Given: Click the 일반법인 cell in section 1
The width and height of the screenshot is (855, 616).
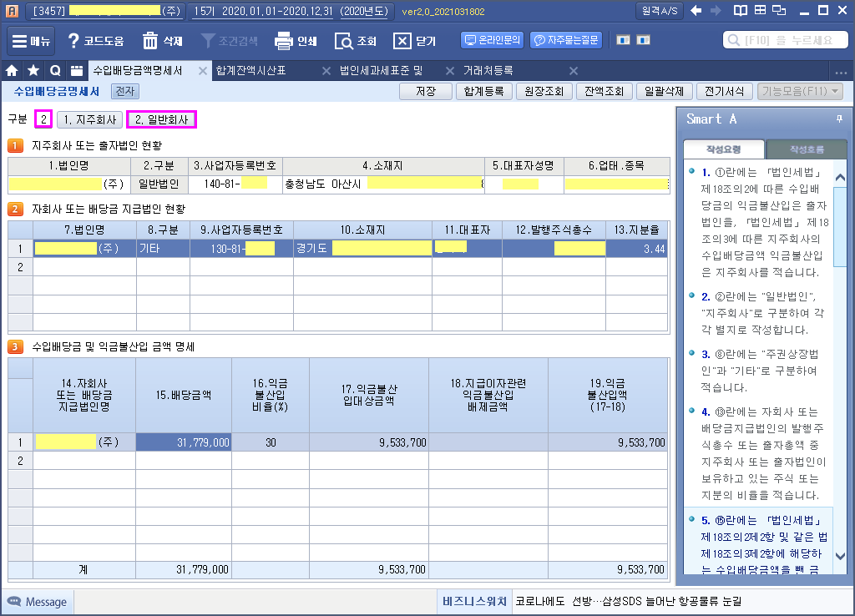Looking at the screenshot, I should 159,184.
